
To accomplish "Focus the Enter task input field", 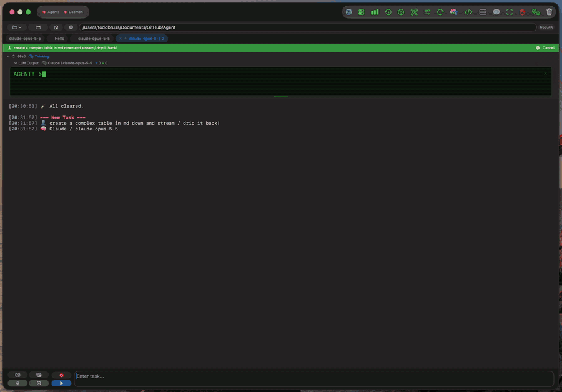I will pos(314,379).
